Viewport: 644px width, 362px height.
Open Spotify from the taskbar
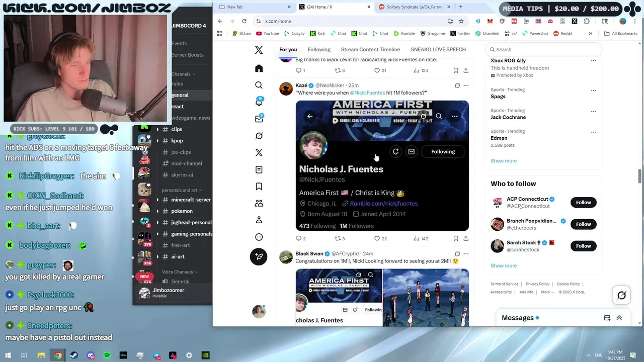[107, 355]
